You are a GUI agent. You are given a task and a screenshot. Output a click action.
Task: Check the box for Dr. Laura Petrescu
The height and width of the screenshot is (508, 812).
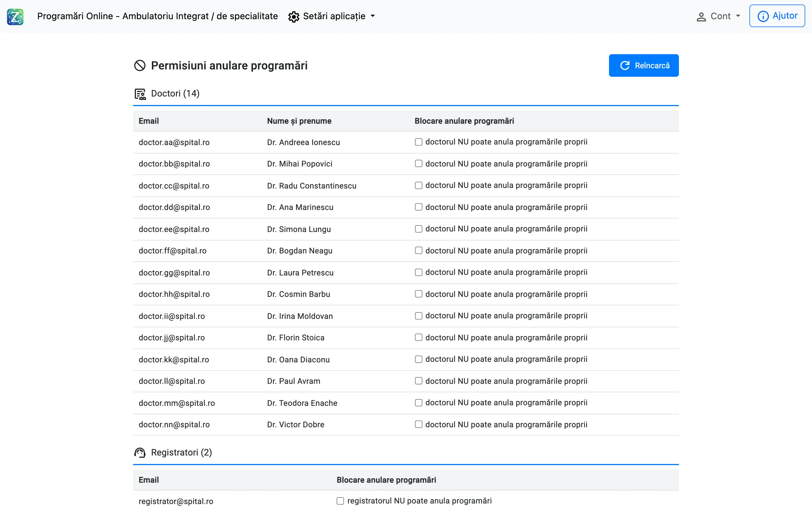[418, 272]
